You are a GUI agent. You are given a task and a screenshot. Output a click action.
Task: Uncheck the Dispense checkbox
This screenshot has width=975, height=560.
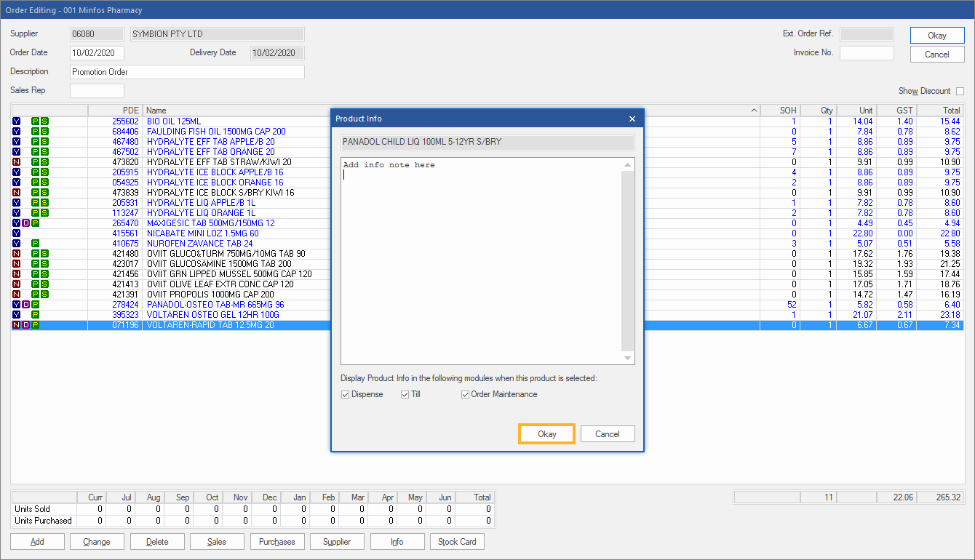(345, 394)
